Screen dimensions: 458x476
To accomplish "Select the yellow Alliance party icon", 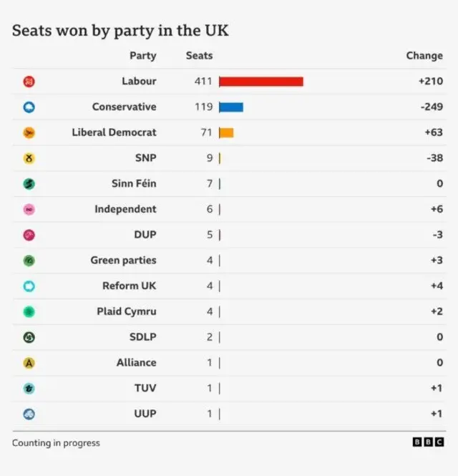I will (x=29, y=363).
